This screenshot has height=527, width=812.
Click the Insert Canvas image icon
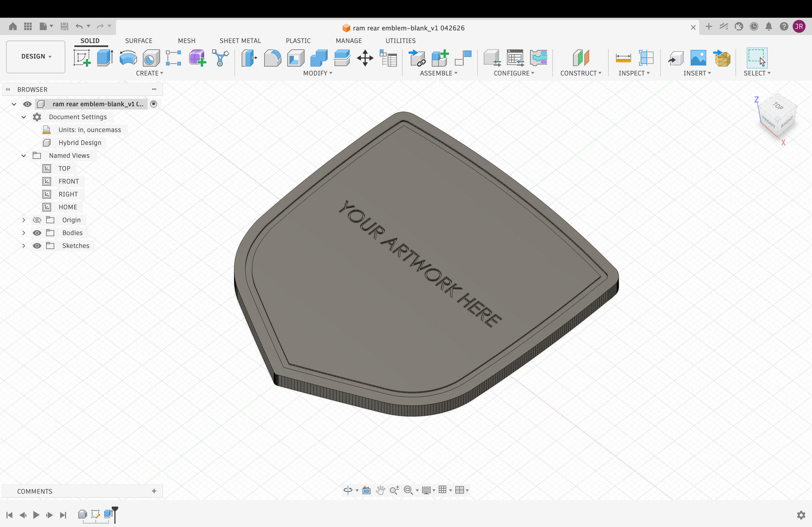pyautogui.click(x=698, y=58)
